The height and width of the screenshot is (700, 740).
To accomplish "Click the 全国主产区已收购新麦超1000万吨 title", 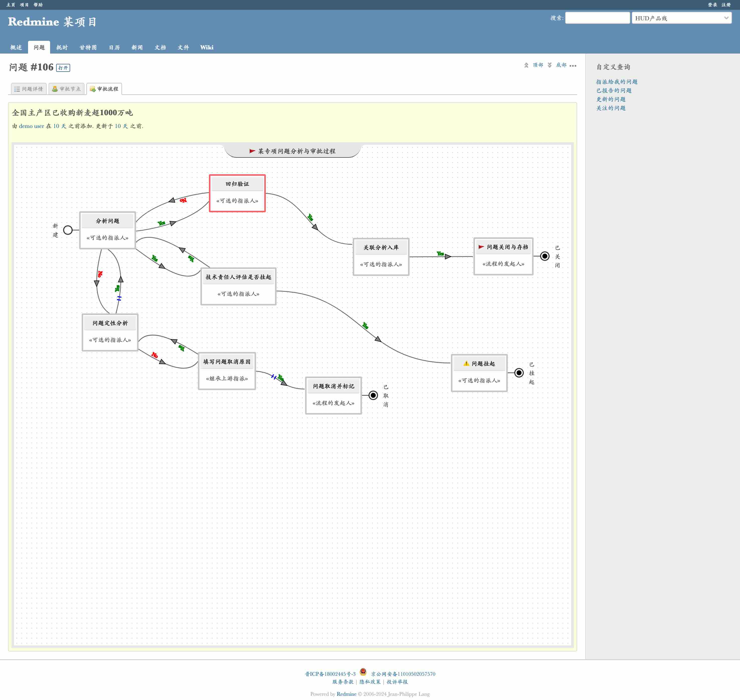I will (x=72, y=113).
